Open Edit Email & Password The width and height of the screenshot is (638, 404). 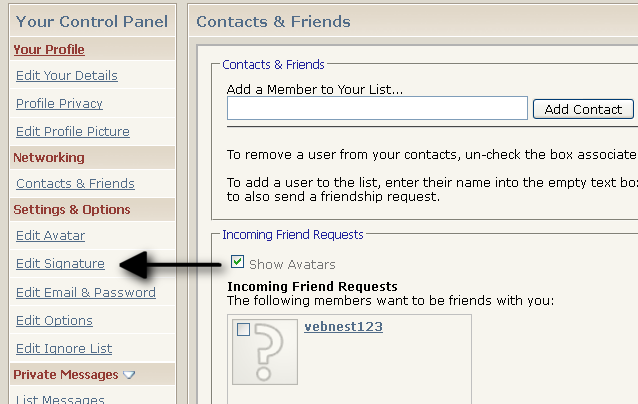tap(86, 293)
